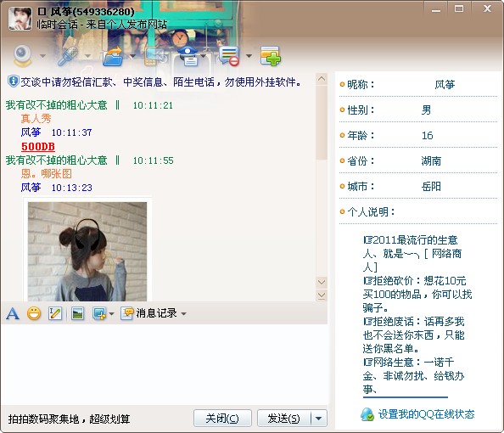
Task: Capture screen with screenshot icon
Action: point(99,313)
